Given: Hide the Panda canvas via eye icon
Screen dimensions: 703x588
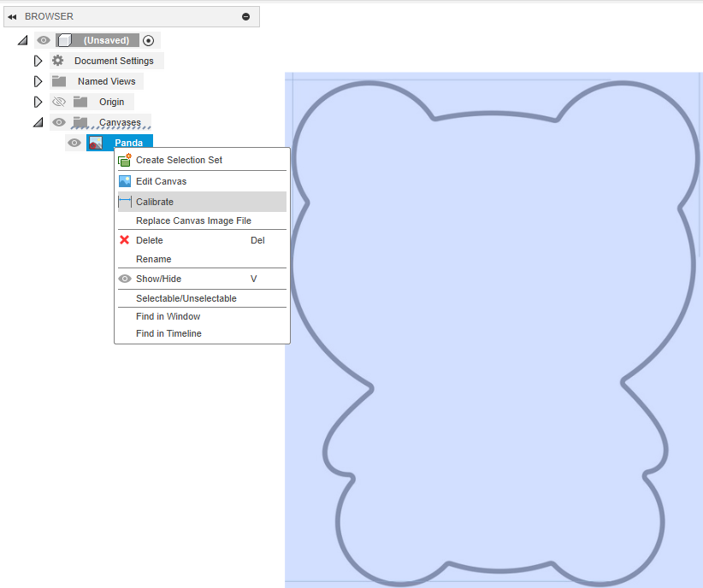Looking at the screenshot, I should pos(74,143).
